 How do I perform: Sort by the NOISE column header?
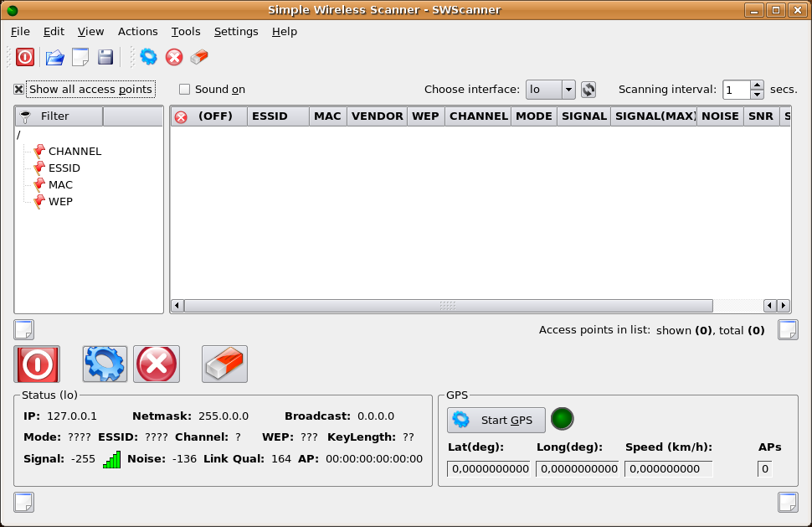pyautogui.click(x=721, y=116)
